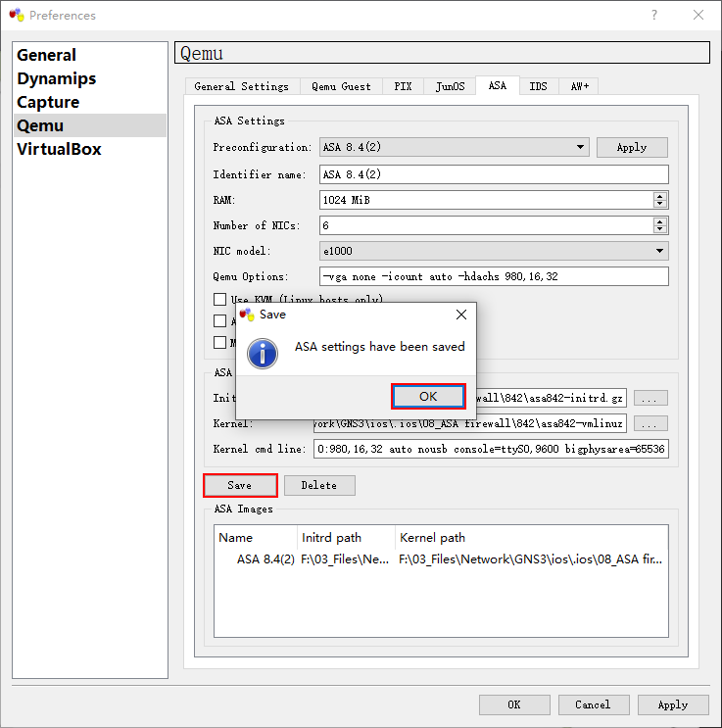This screenshot has width=722, height=728.
Task: Click OK in the Save message box
Action: pos(428,397)
